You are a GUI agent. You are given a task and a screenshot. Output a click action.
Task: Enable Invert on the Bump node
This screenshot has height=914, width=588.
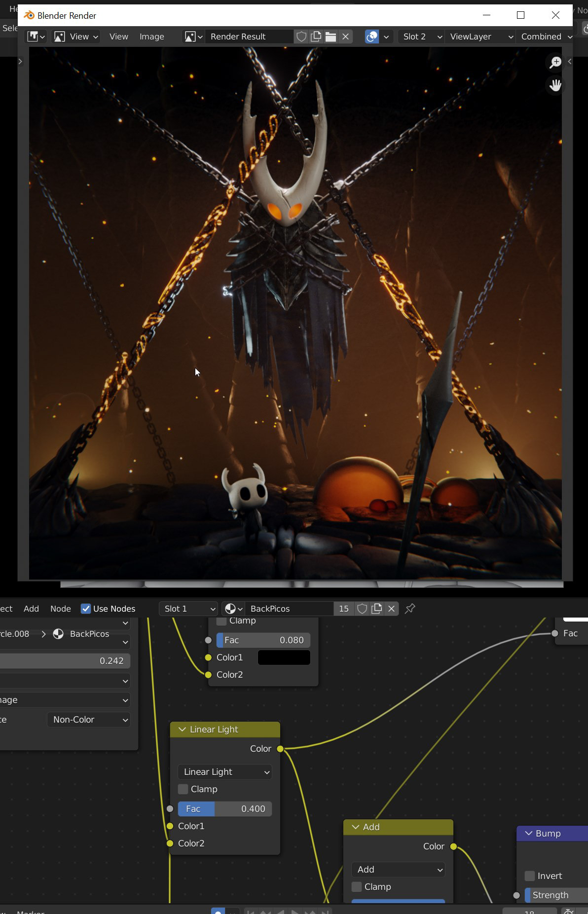[530, 876]
